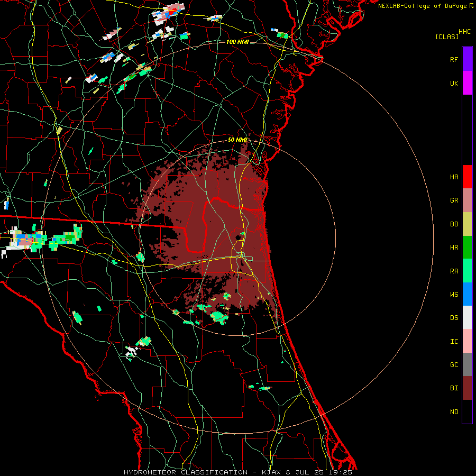Click the RF legend label
This screenshot has width=476, height=476.
[454, 59]
